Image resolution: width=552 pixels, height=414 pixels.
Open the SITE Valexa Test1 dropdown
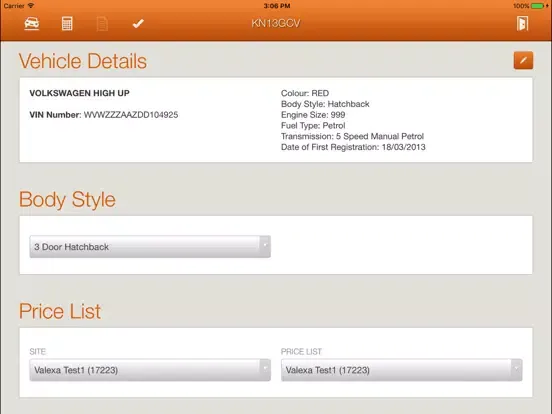(x=150, y=370)
